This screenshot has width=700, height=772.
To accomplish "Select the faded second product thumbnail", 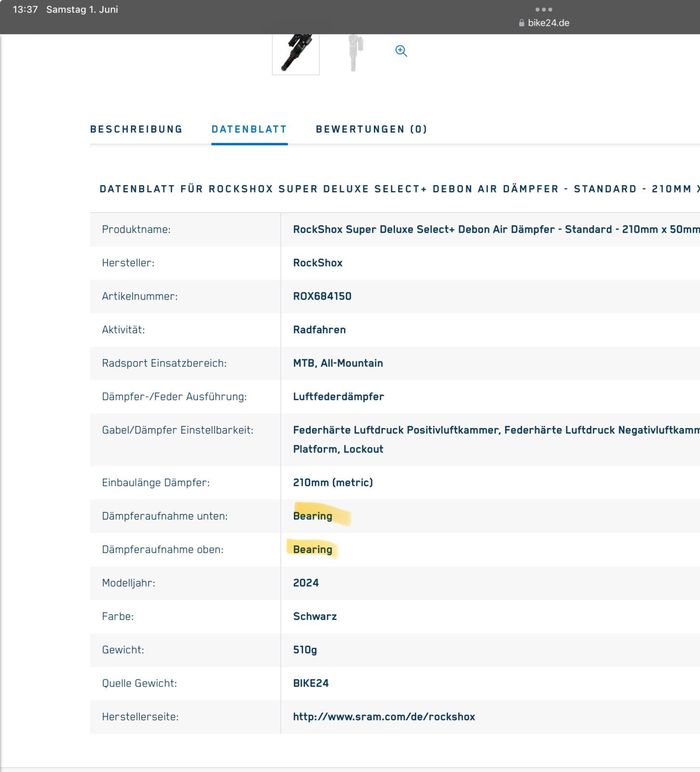I will point(355,52).
